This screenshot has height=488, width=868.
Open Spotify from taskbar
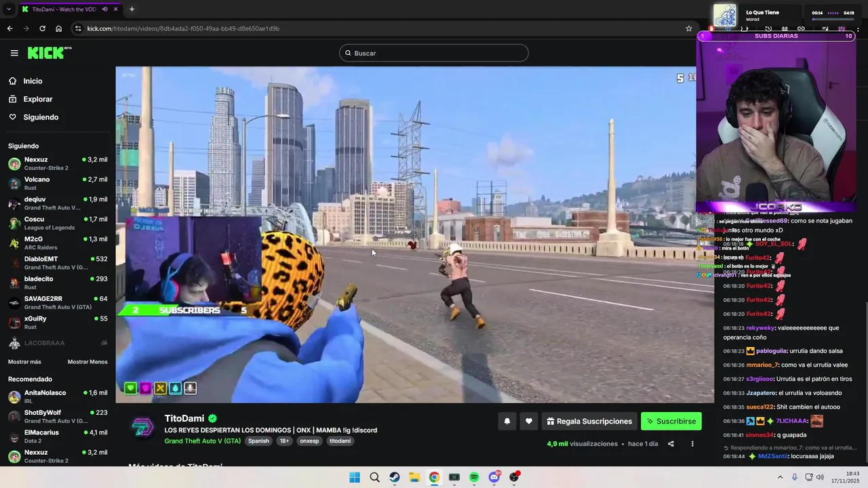point(474,477)
